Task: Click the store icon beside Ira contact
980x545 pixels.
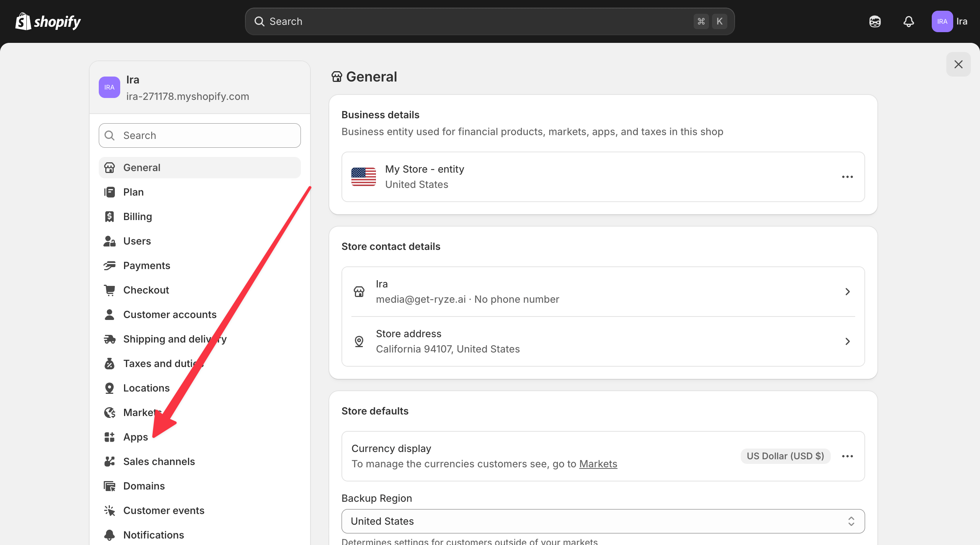Action: point(359,292)
